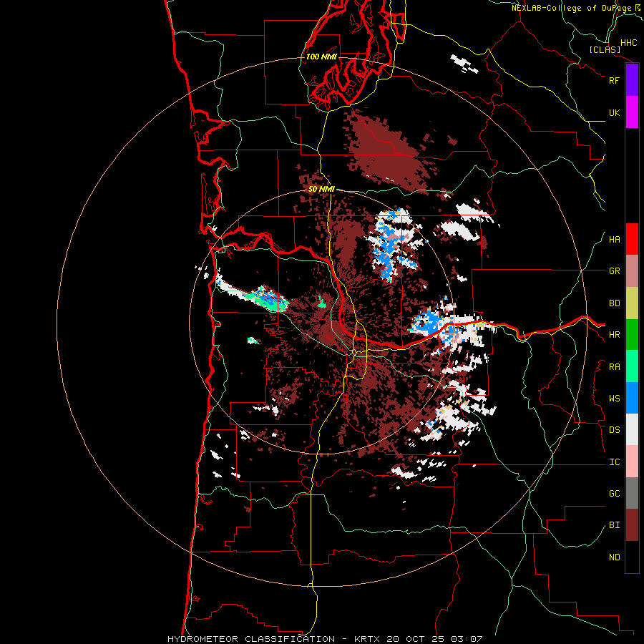Image resolution: width=644 pixels, height=644 pixels.
Task: Click the 'HR' legend label
Action: [615, 335]
